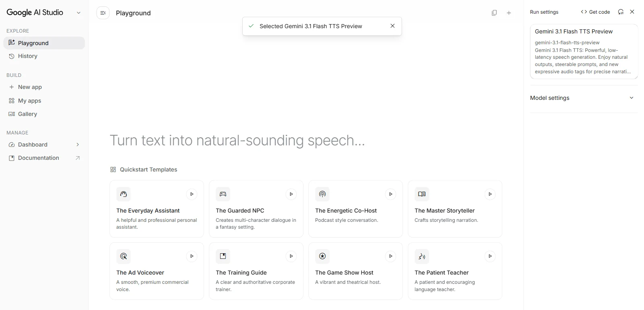Click The Guarded NPC gamepad icon
This screenshot has height=310, width=644.
click(x=223, y=194)
